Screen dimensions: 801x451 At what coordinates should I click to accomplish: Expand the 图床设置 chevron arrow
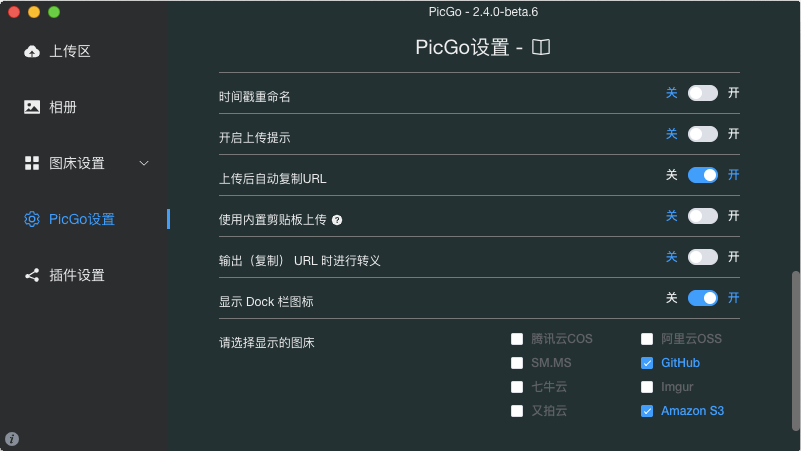[x=144, y=163]
